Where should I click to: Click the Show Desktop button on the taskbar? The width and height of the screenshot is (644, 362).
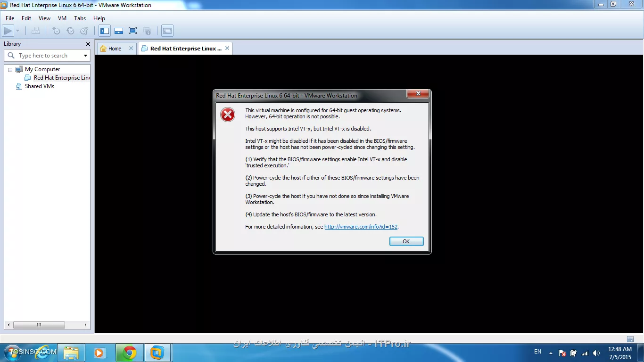point(640,353)
